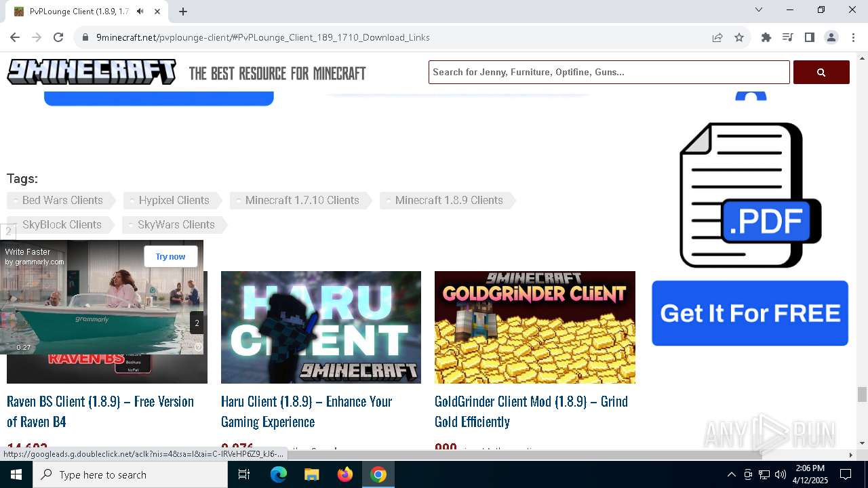The height and width of the screenshot is (488, 868).
Task: Click the PDF document ad image
Action: tap(750, 195)
